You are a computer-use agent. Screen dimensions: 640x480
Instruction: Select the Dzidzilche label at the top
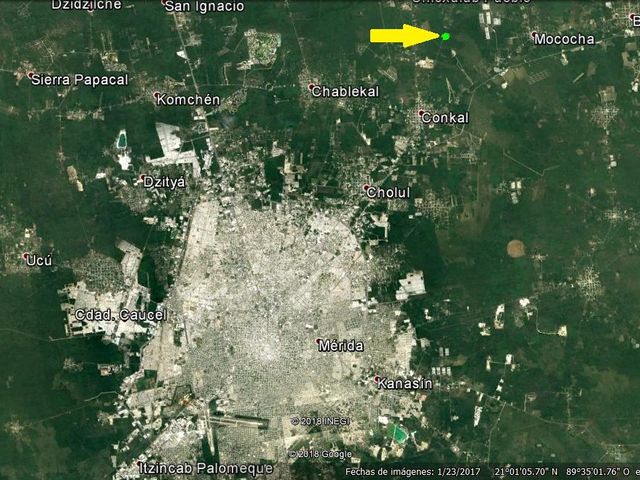coord(87,5)
